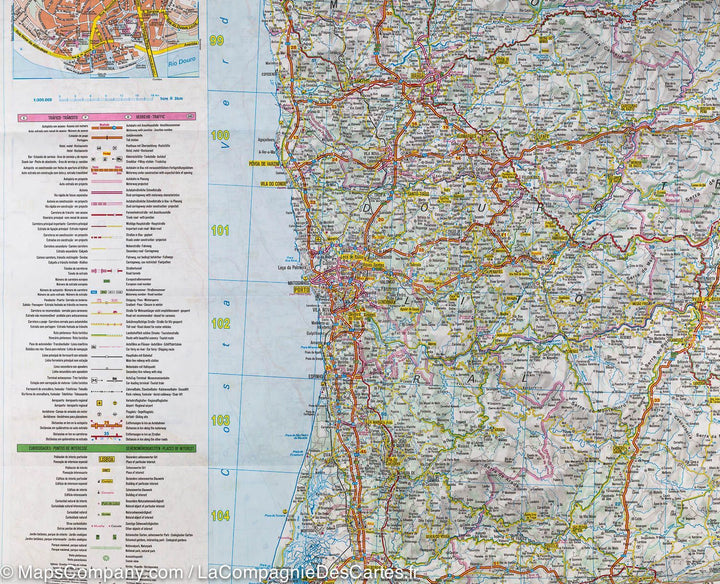Screen dimensions: 720x584
Task: Click the green places of interest header bar
Action: click(x=107, y=448)
